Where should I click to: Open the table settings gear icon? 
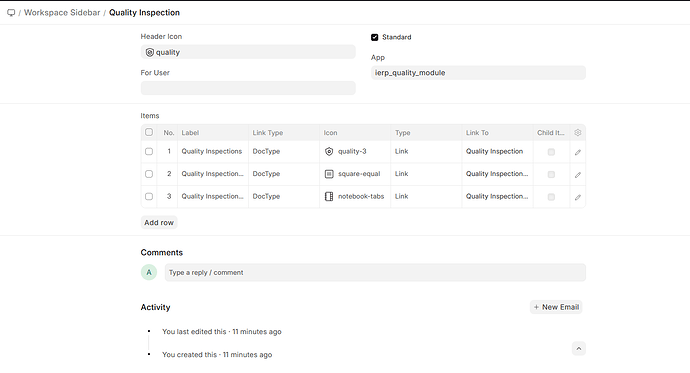[x=578, y=132]
